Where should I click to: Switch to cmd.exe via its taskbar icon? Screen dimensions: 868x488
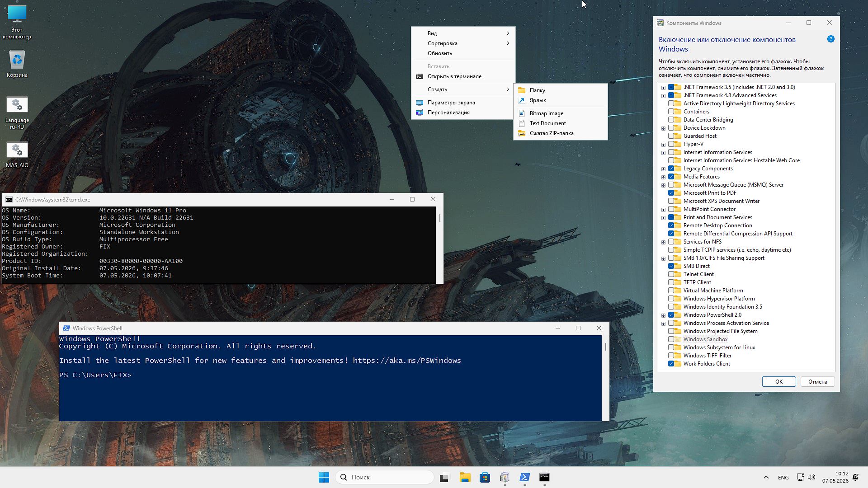point(544,477)
